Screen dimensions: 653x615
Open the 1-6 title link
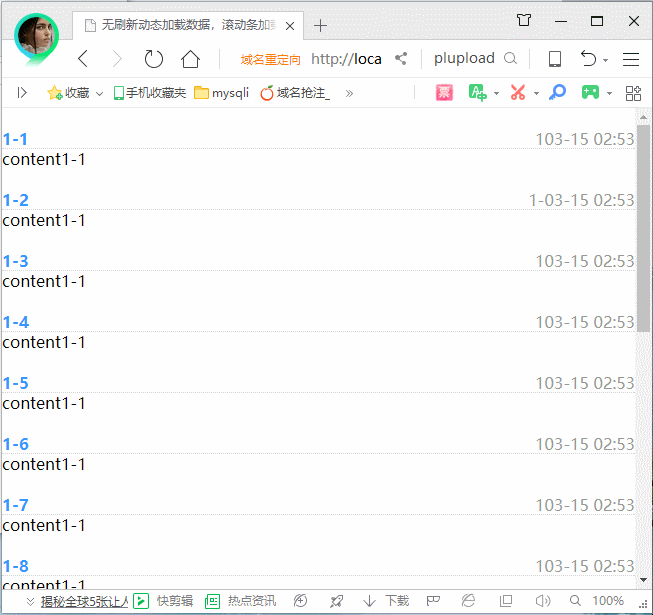pos(15,444)
